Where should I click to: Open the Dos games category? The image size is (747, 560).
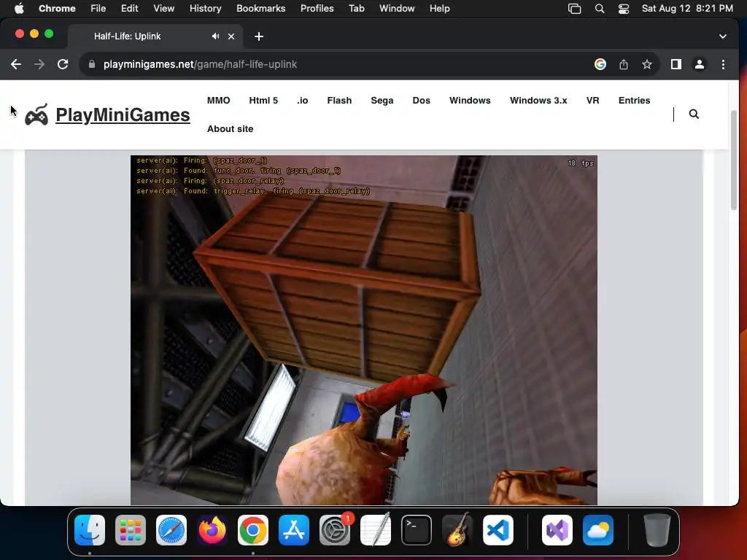(x=421, y=101)
